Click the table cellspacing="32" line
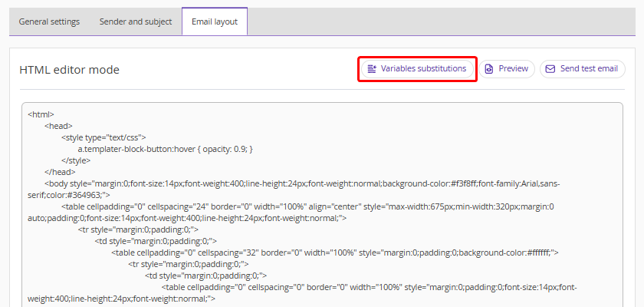The image size is (644, 307). pos(335,253)
